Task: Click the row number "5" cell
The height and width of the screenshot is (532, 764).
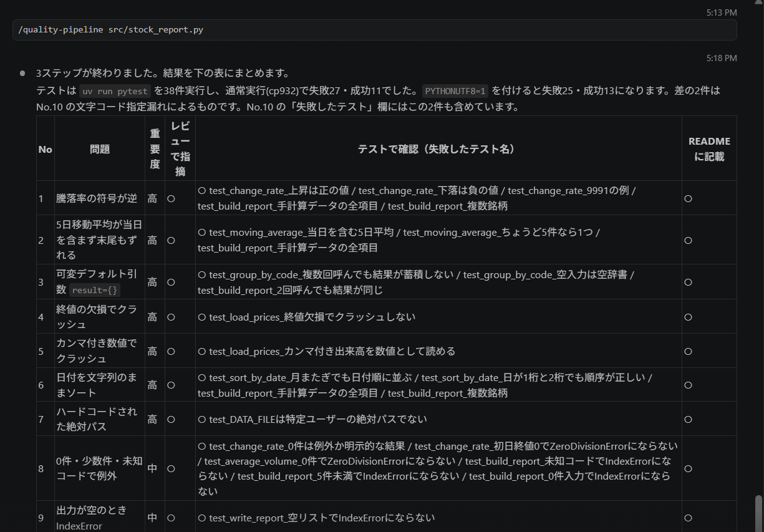Action: tap(46, 351)
